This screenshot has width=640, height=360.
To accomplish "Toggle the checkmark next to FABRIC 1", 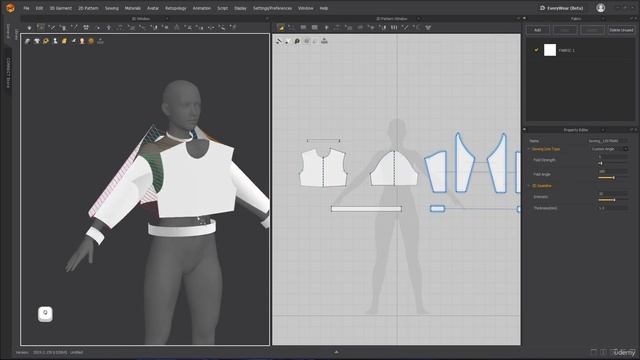I will 536,50.
